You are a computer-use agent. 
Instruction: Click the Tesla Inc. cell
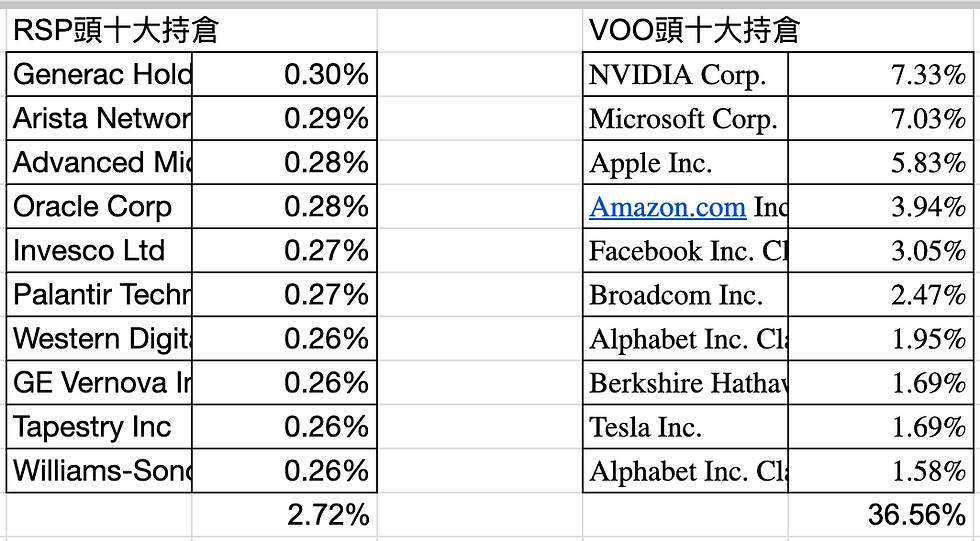point(686,427)
